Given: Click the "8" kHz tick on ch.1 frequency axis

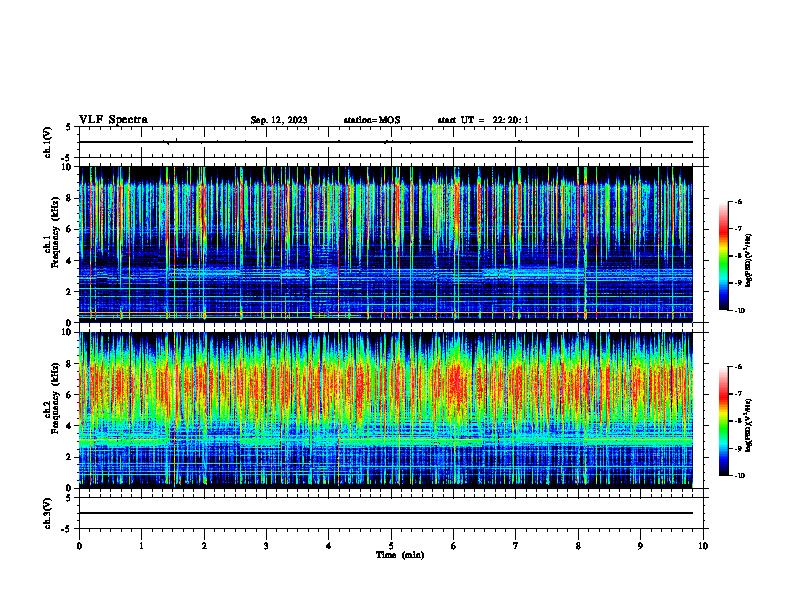Looking at the screenshot, I should [69, 198].
